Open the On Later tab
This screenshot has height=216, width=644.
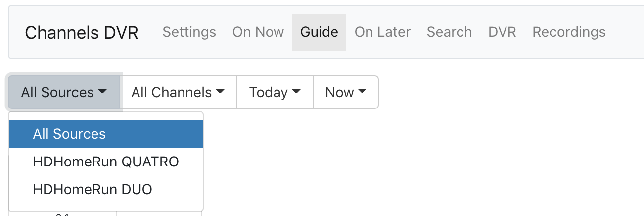pyautogui.click(x=382, y=32)
